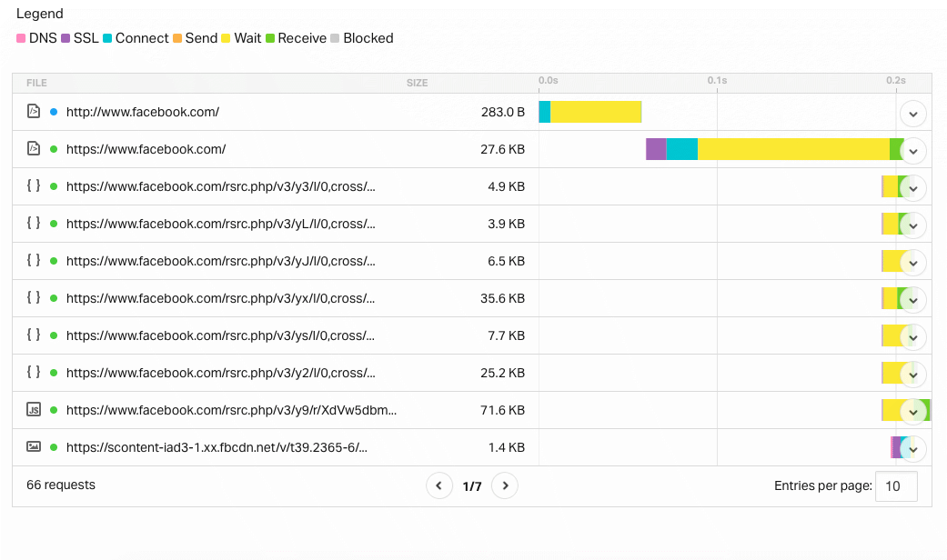Image resolution: width=947 pixels, height=560 pixels.
Task: Click the {} icon beside the yx/l/0 request
Action: tap(33, 298)
